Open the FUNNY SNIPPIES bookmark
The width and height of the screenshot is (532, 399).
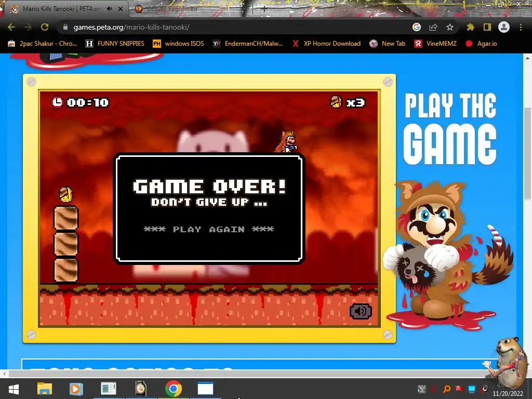[x=115, y=44]
